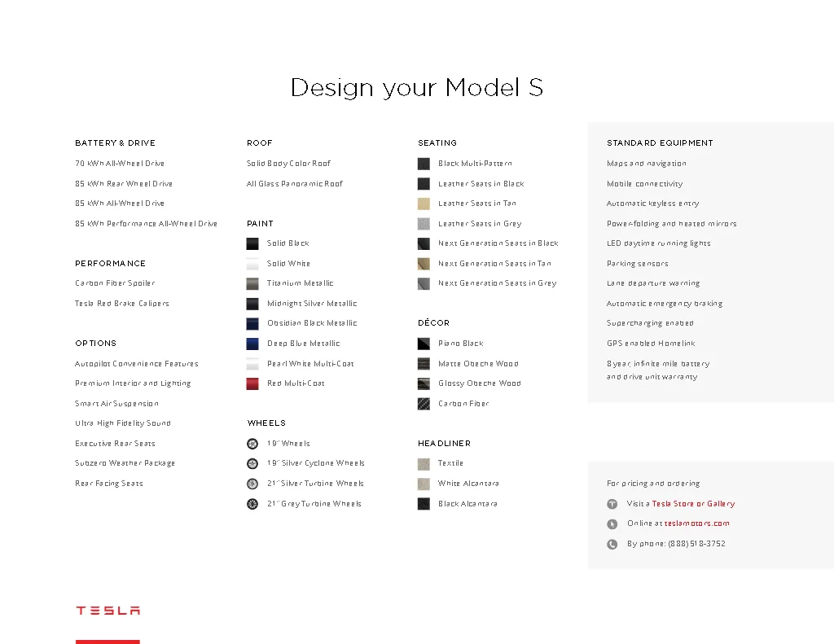The height and width of the screenshot is (644, 834).
Task: Click the Tesla store icon beside Visit
Action: (612, 504)
